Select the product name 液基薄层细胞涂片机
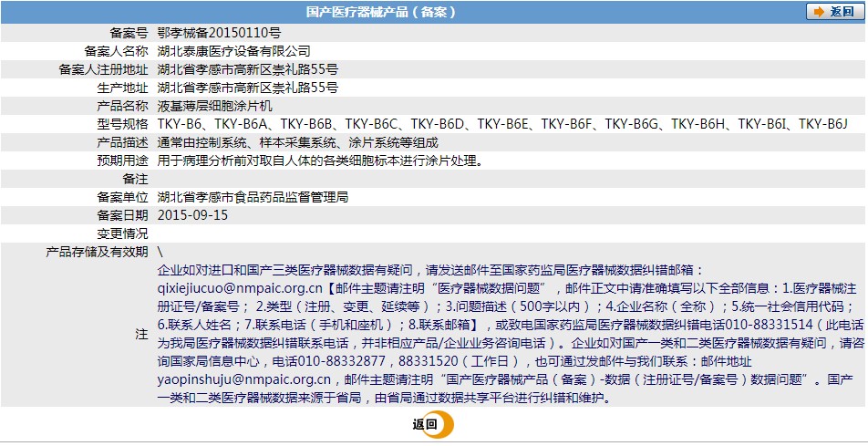The height and width of the screenshot is (446, 868). click(215, 106)
